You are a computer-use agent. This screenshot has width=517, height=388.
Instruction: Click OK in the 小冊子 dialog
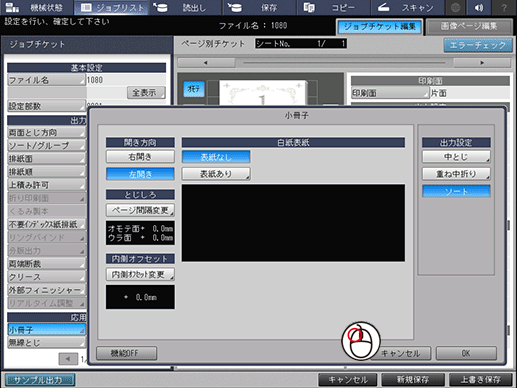(466, 353)
